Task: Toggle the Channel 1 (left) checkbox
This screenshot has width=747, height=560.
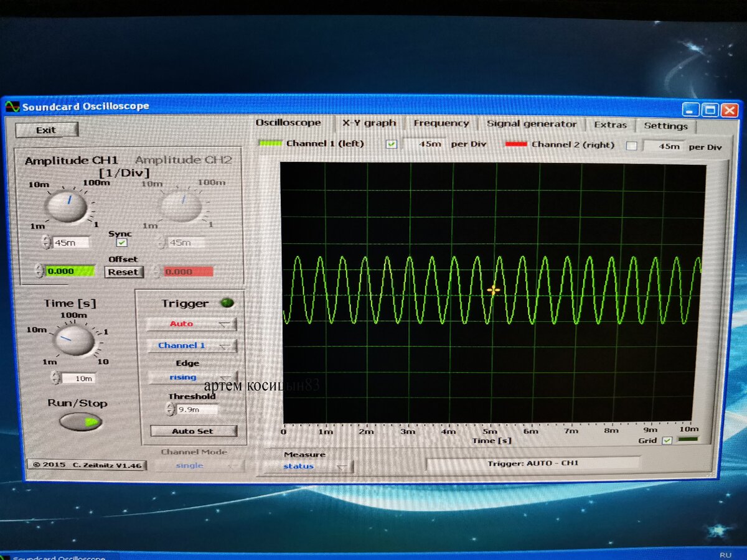Action: pos(392,144)
